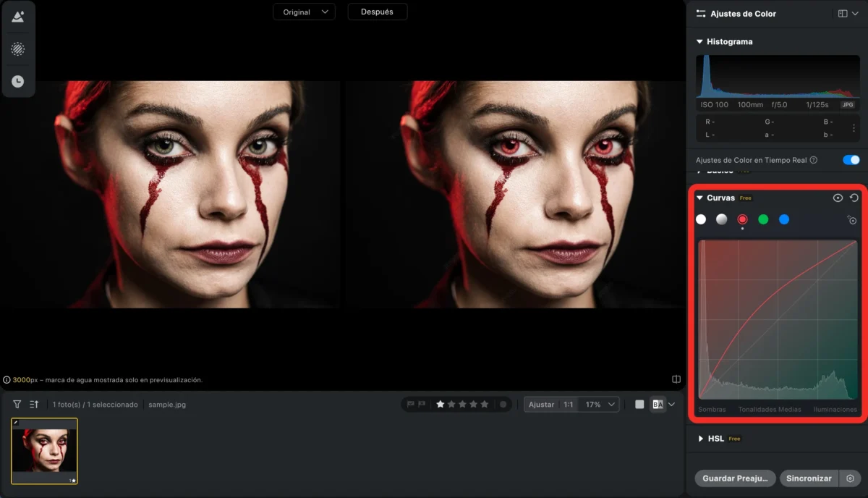Click the Ajustes de Color sliders icon
This screenshot has height=498, width=868.
pos(700,14)
